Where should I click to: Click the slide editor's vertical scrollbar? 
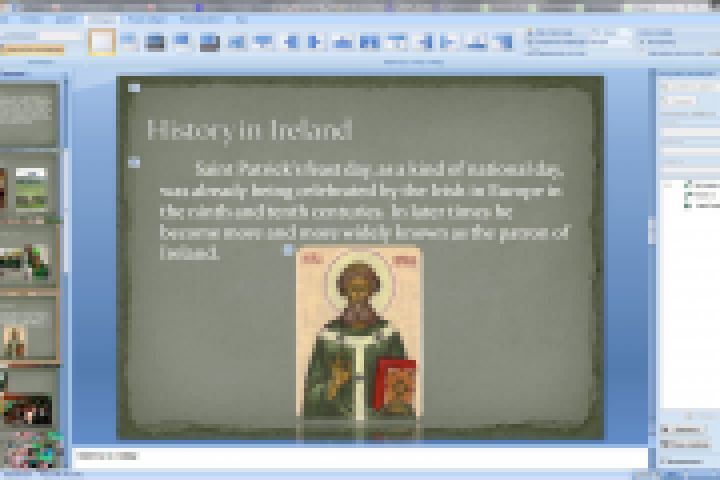(x=652, y=257)
